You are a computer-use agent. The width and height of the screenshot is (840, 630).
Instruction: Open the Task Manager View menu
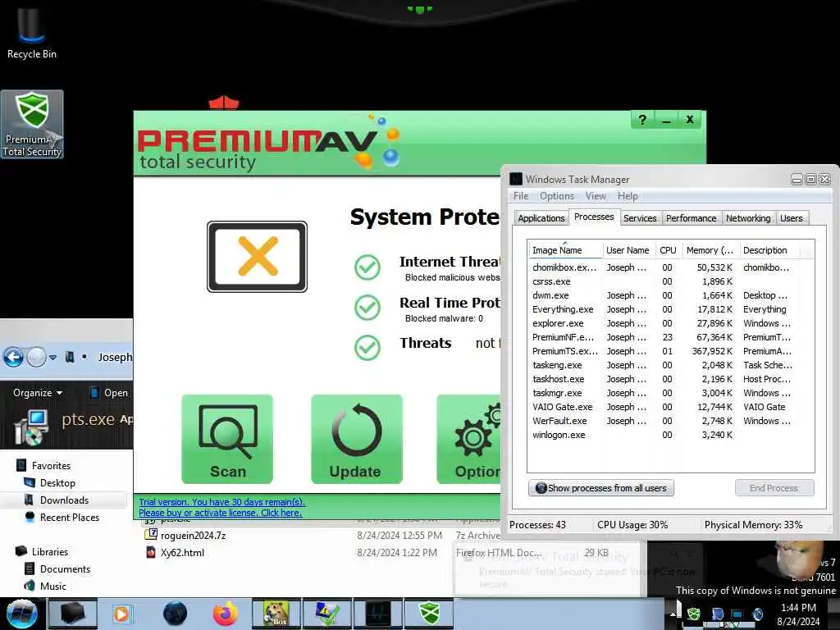[x=596, y=196]
